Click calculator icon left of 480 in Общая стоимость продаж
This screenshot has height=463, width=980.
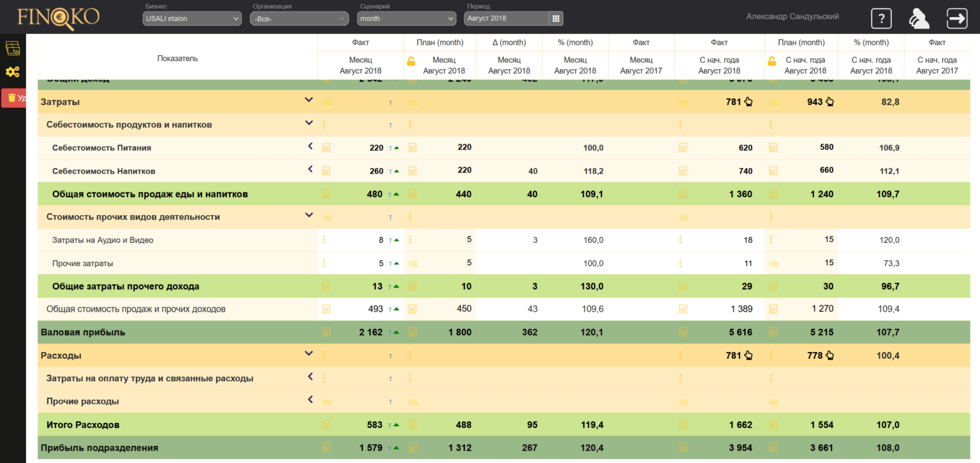coord(326,194)
